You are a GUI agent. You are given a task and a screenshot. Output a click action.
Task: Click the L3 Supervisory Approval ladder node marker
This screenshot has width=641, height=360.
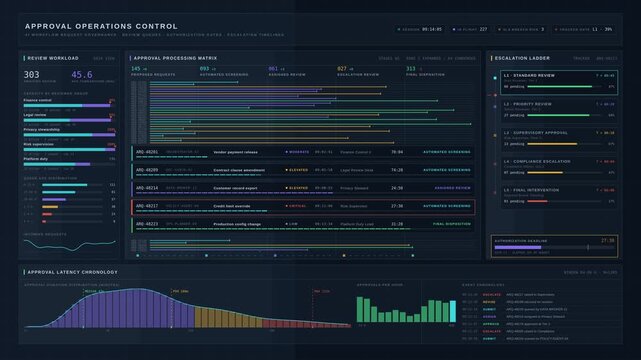[x=495, y=135]
